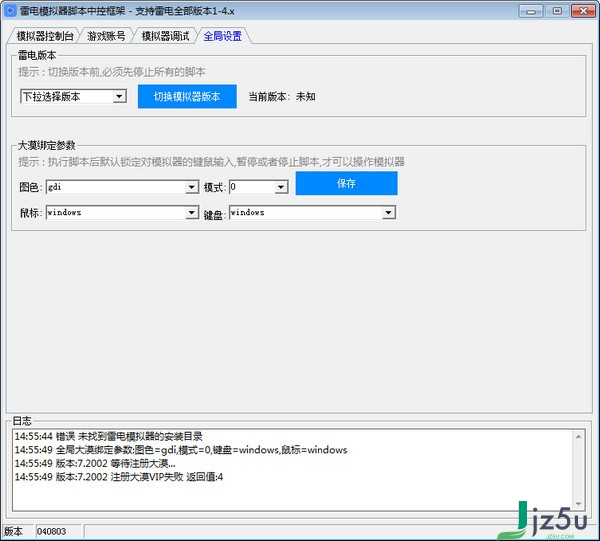Minimize the window
The height and width of the screenshot is (541, 600).
coord(531,11)
